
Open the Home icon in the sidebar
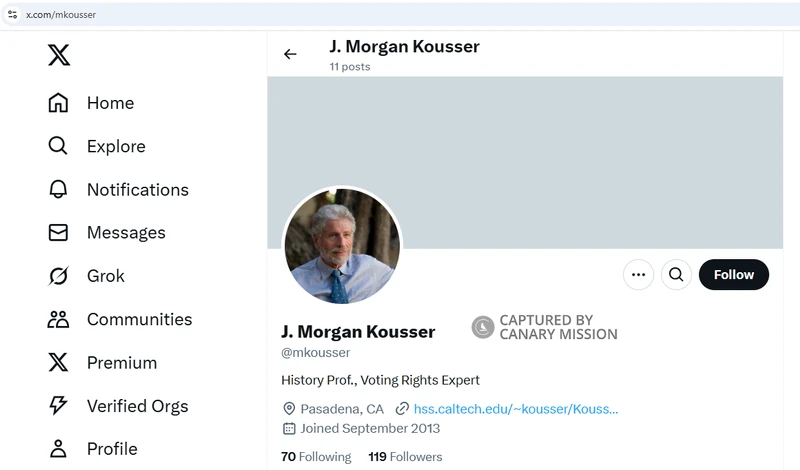pyautogui.click(x=58, y=103)
